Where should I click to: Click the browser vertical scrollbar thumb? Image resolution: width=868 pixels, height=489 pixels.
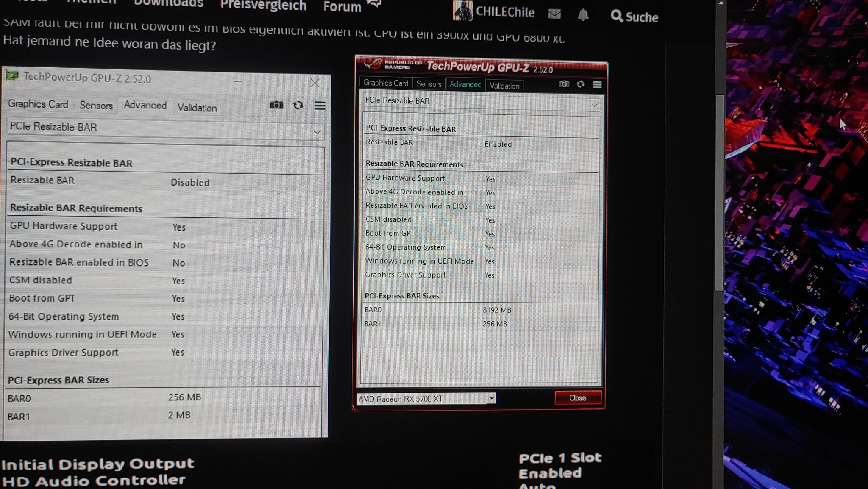coord(719,191)
